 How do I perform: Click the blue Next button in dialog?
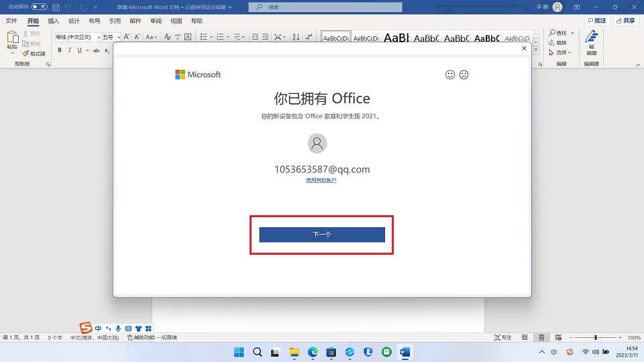pos(322,235)
